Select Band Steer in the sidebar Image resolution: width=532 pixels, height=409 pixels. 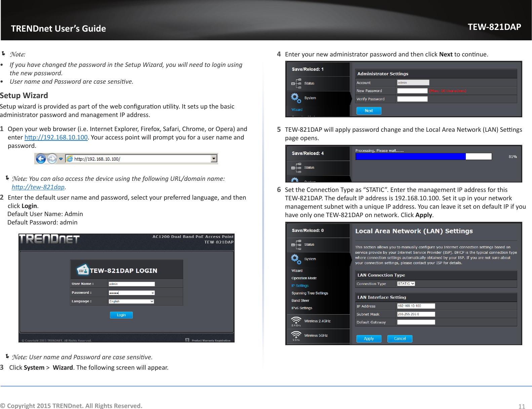[x=300, y=301]
